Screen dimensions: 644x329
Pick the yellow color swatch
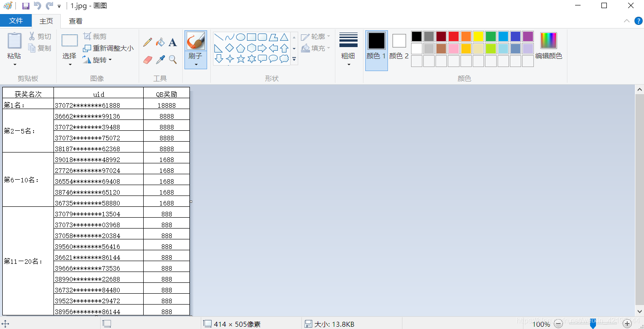coord(479,37)
